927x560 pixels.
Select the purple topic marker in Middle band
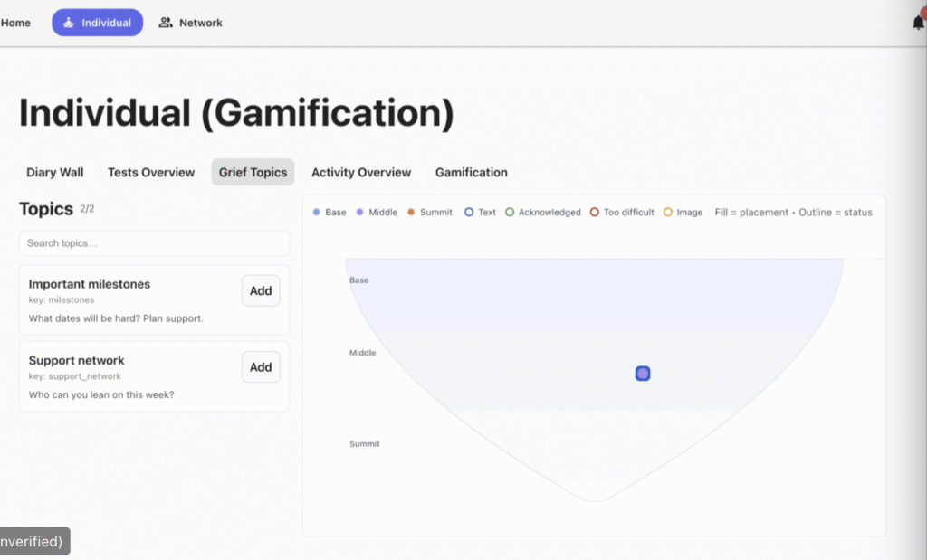pos(643,374)
